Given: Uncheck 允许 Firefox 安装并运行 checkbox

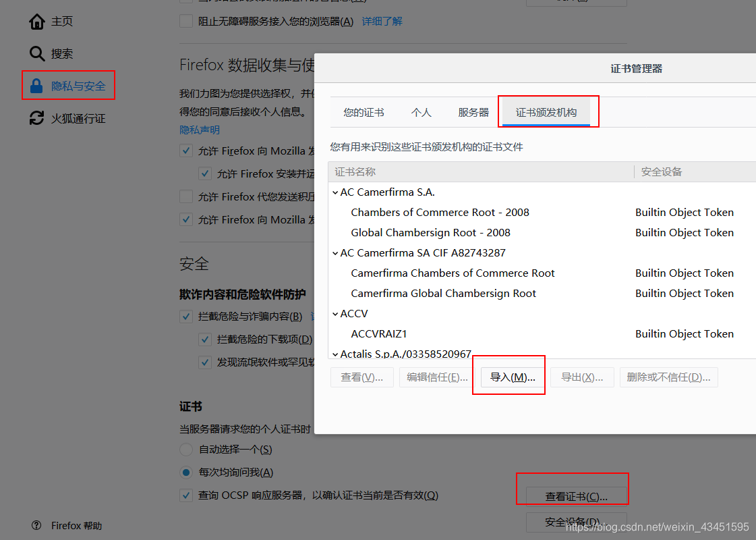Looking at the screenshot, I should [x=205, y=173].
